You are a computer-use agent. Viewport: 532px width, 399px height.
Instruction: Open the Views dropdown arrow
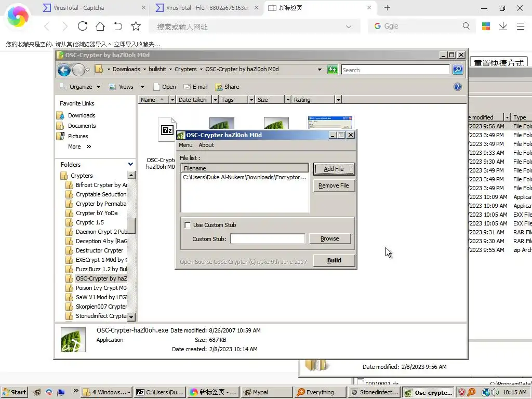(x=142, y=87)
